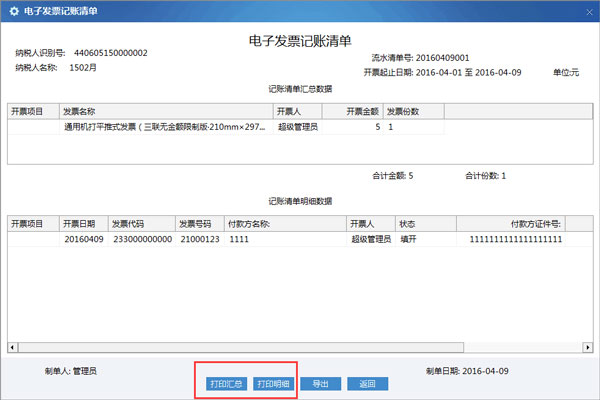Click the app icon in the title bar
Image resolution: width=600 pixels, height=400 pixels.
point(11,9)
